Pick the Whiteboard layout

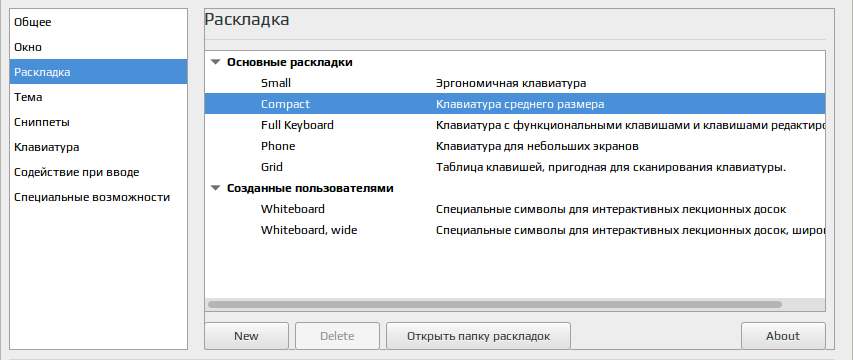[x=515, y=209]
